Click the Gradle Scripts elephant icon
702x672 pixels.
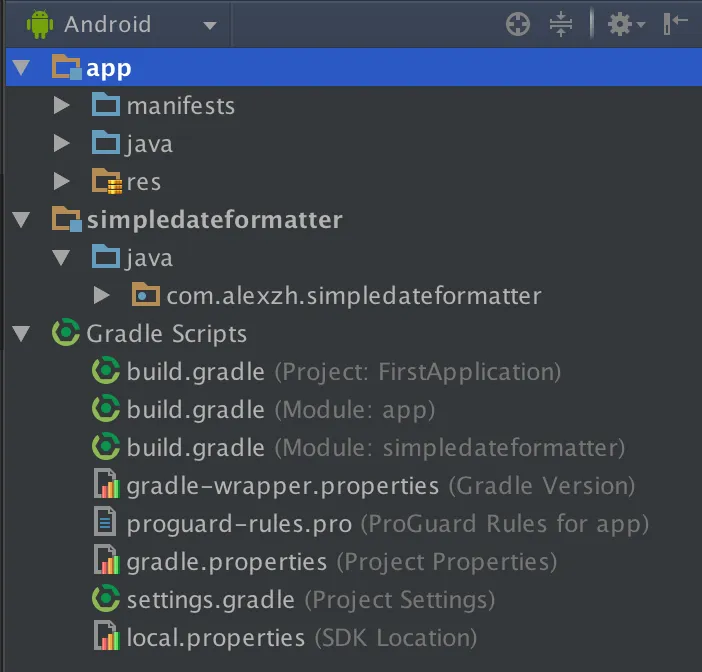coord(66,332)
